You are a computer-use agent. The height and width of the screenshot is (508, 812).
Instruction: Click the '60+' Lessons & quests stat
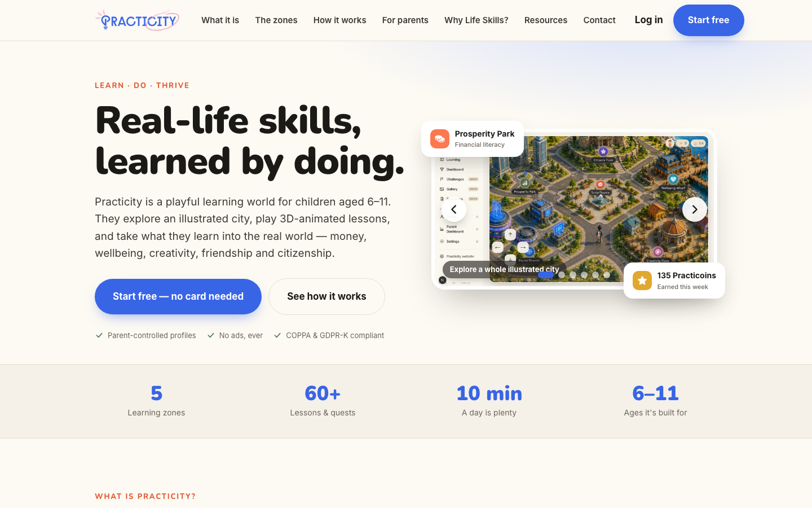tap(323, 401)
